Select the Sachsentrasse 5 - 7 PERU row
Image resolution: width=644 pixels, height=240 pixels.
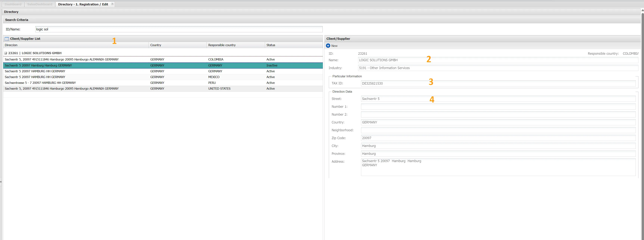[x=163, y=83]
